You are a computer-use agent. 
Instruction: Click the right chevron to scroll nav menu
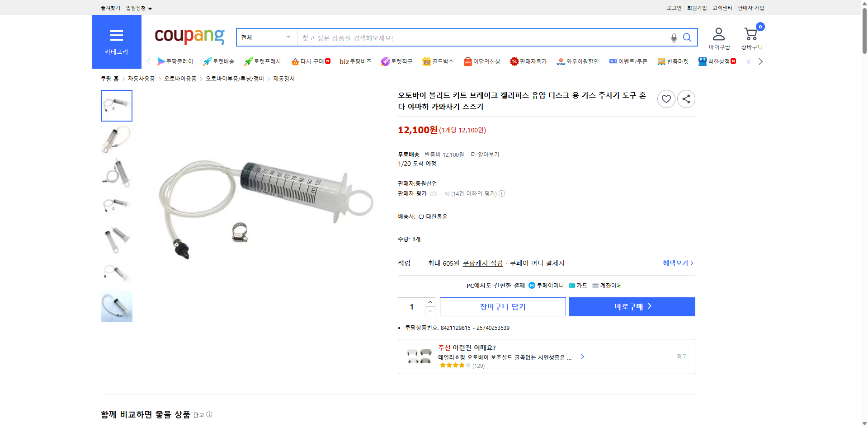(x=761, y=61)
